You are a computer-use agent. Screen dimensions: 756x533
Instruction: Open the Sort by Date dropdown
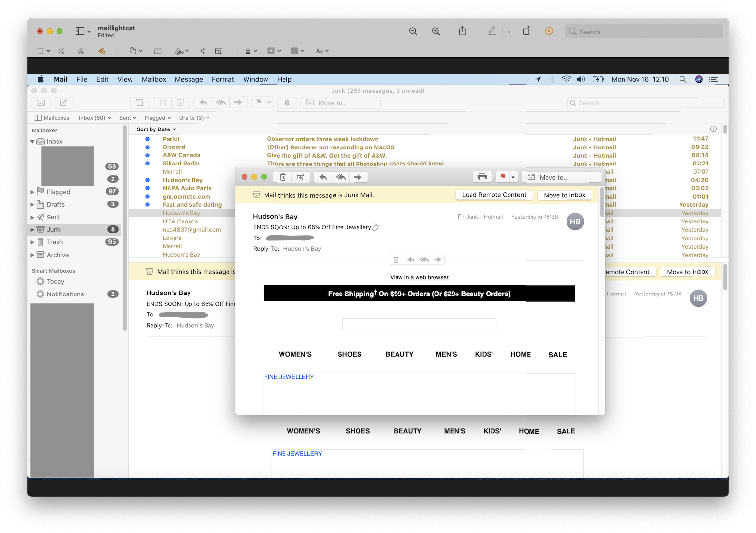point(156,129)
